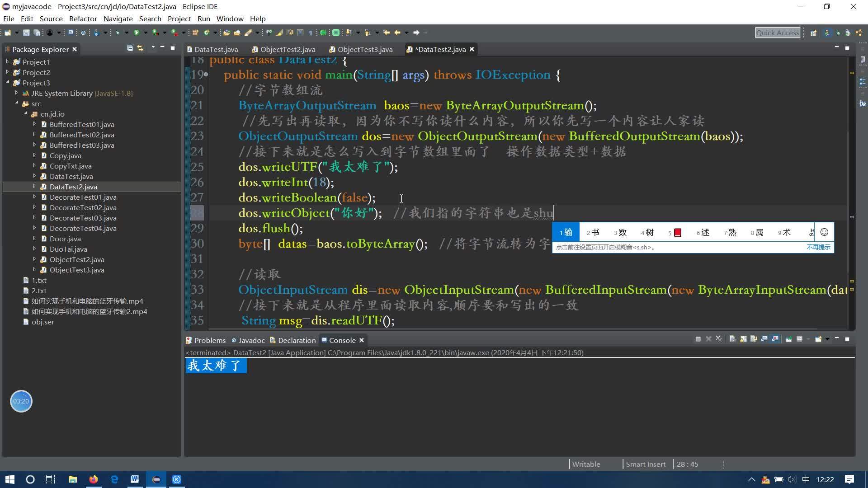Click '不再提示' link in IME popup
The height and width of the screenshot is (488, 868).
818,247
